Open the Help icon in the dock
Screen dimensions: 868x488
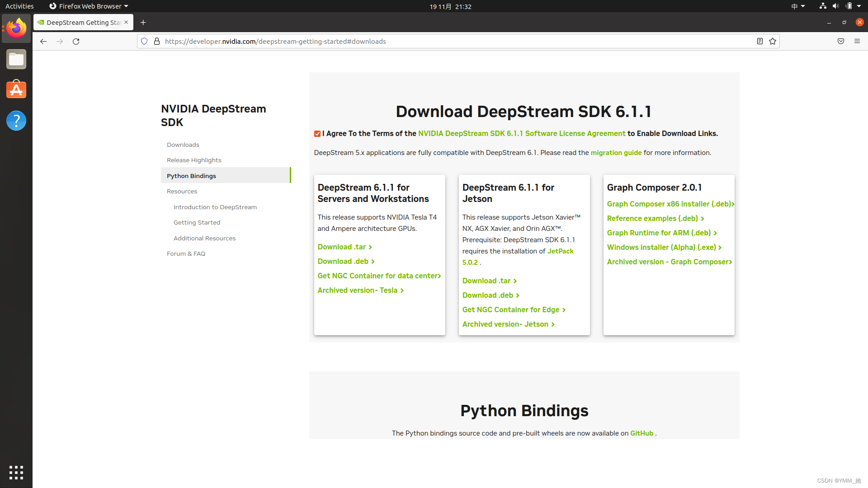pyautogui.click(x=16, y=121)
